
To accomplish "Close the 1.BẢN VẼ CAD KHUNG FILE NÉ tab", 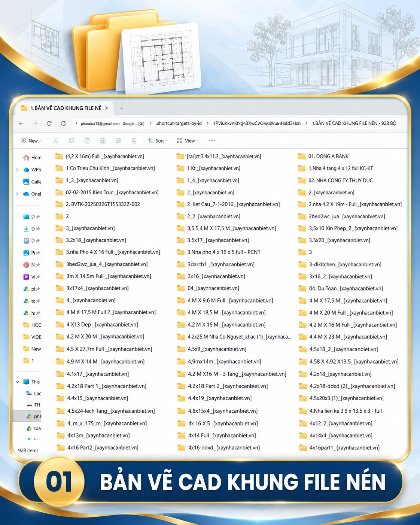I will (x=107, y=108).
